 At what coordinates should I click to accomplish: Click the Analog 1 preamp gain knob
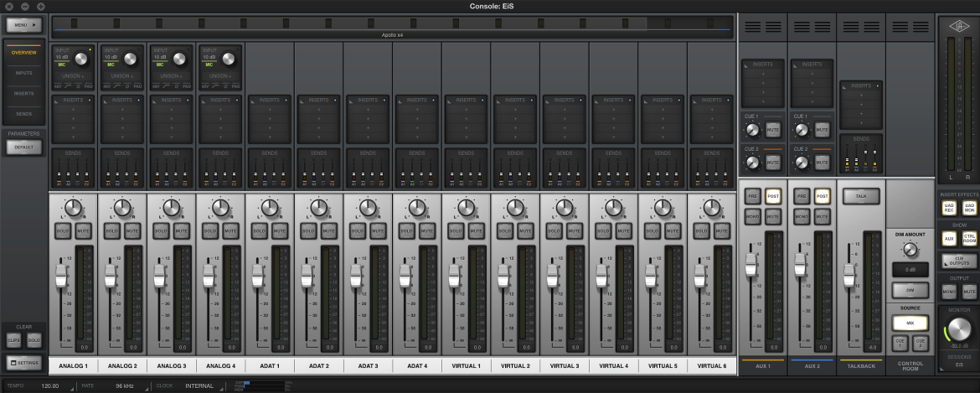tap(81, 59)
